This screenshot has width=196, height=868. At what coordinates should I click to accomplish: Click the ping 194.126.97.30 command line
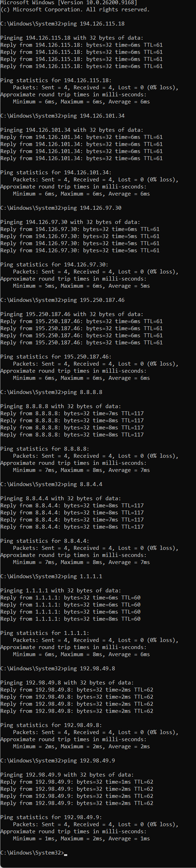pos(61,208)
